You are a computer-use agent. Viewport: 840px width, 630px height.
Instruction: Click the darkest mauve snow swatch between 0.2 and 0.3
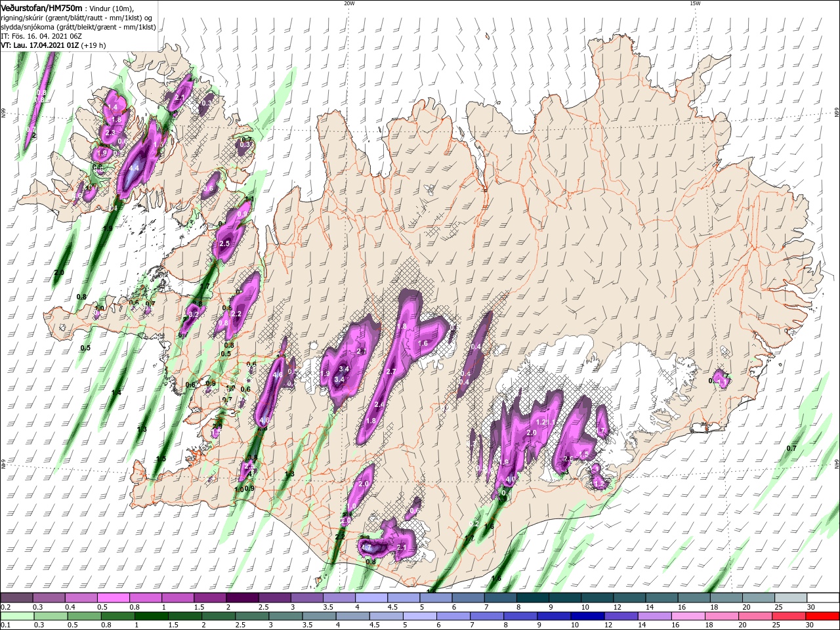(x=16, y=598)
